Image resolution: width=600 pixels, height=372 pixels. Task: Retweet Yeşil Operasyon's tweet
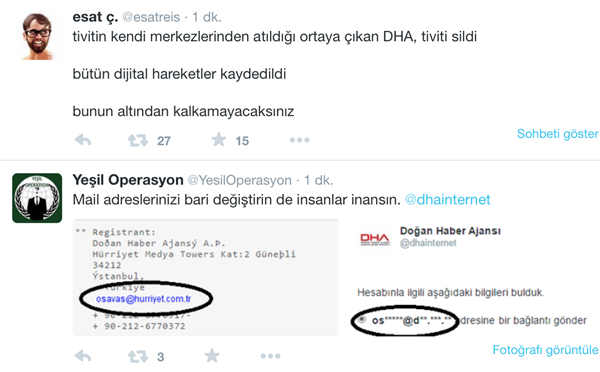(138, 356)
